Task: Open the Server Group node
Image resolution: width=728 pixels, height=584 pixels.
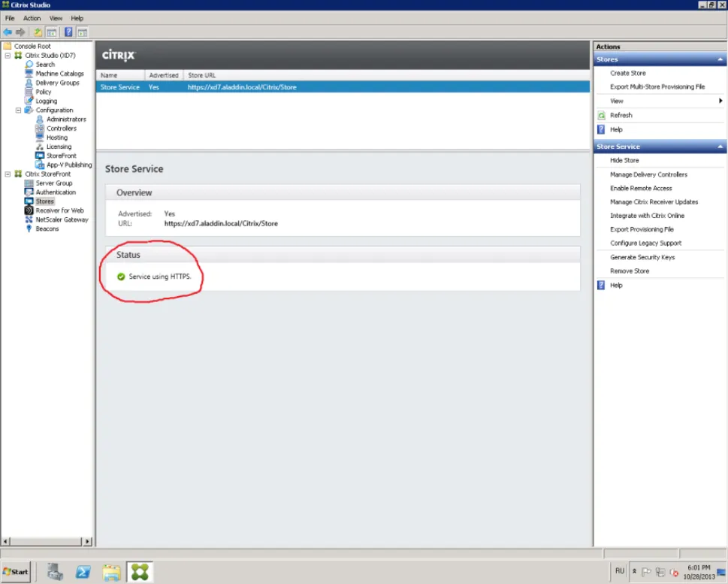Action: pyautogui.click(x=54, y=183)
